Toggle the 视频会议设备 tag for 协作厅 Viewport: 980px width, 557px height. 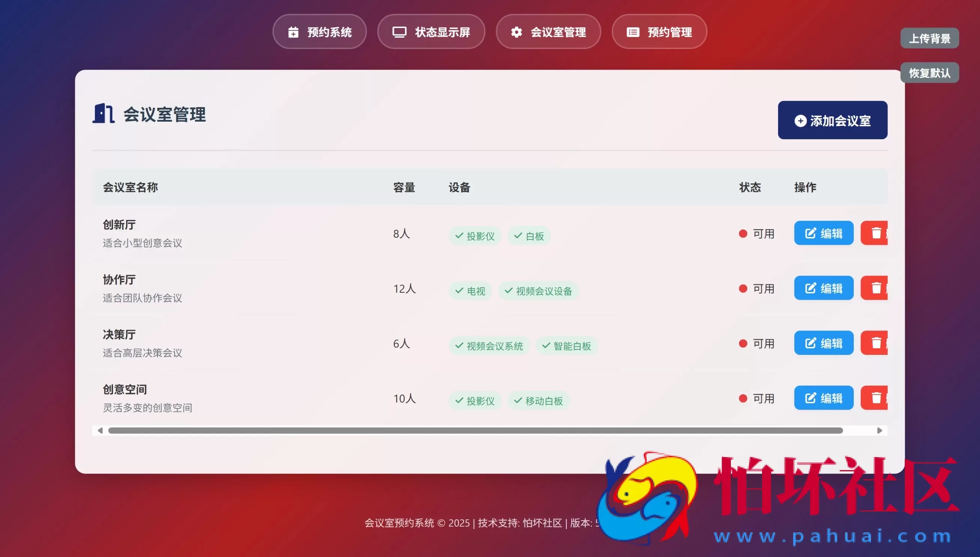pyautogui.click(x=538, y=291)
